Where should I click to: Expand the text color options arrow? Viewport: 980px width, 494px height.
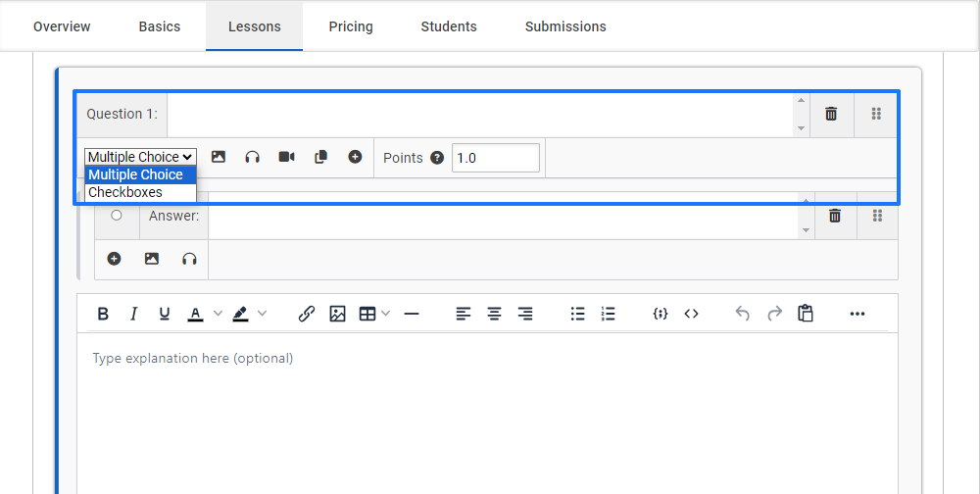tap(218, 314)
